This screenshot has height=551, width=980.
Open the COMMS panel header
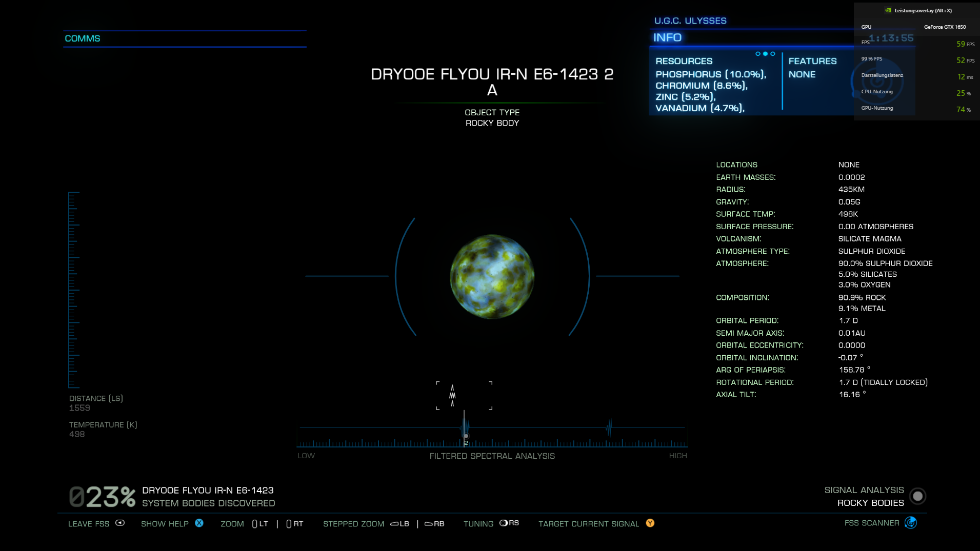tap(83, 38)
